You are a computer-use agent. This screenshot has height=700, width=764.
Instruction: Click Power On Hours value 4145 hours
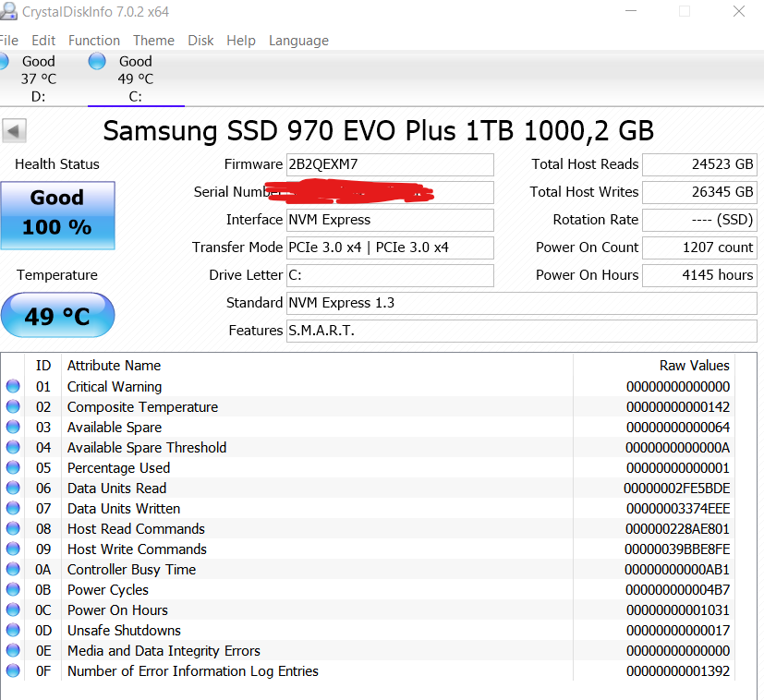click(x=699, y=275)
